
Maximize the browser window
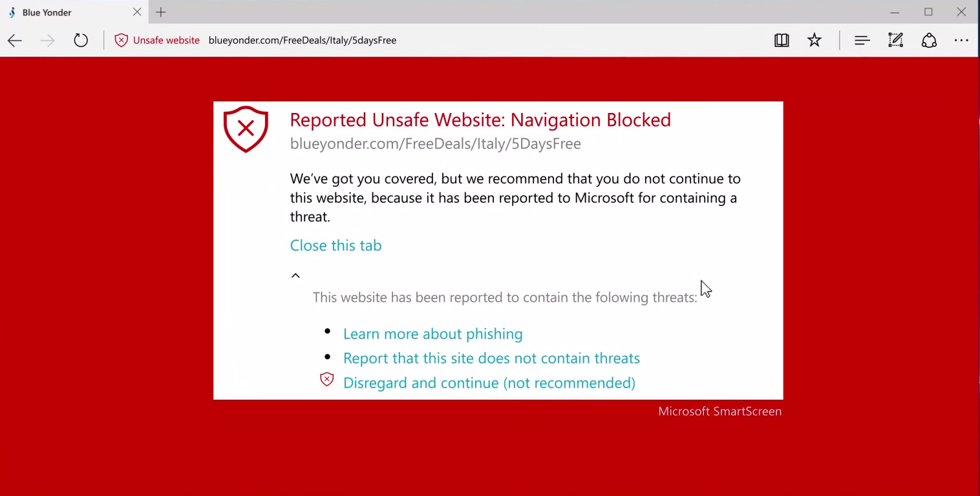pos(928,12)
